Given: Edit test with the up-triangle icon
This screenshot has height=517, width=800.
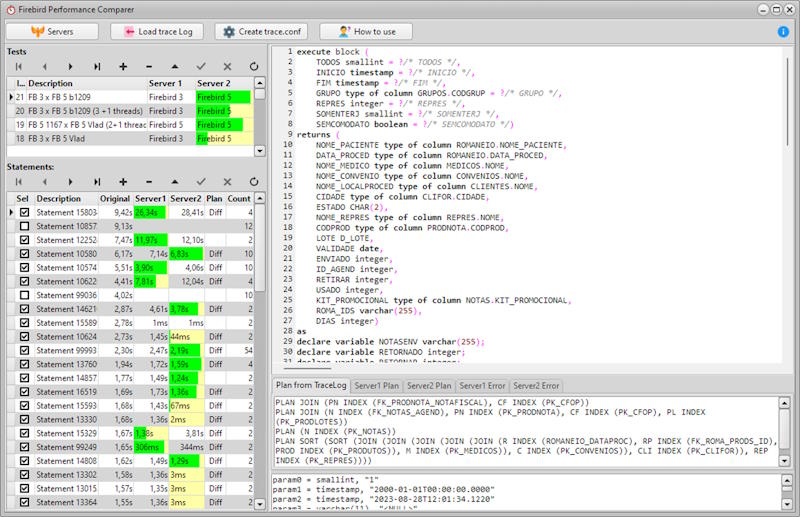Looking at the screenshot, I should coord(175,67).
